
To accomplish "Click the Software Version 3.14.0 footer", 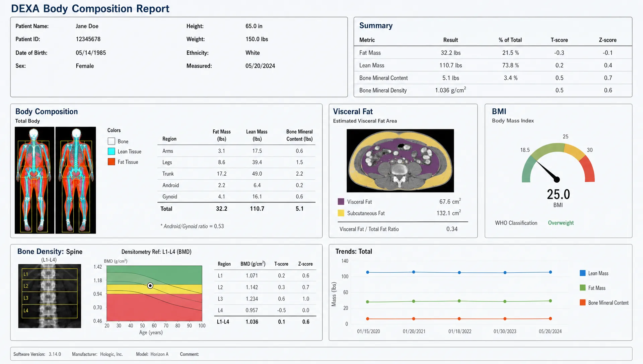I will (x=37, y=354).
